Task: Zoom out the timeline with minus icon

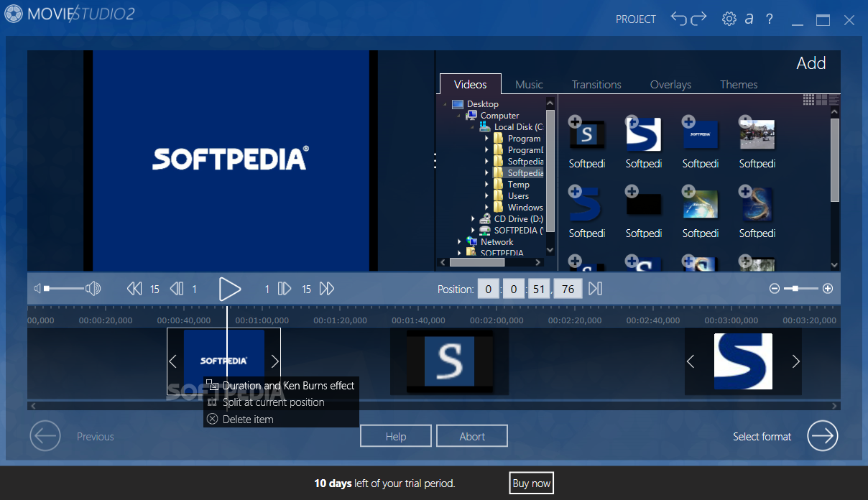Action: 774,289
